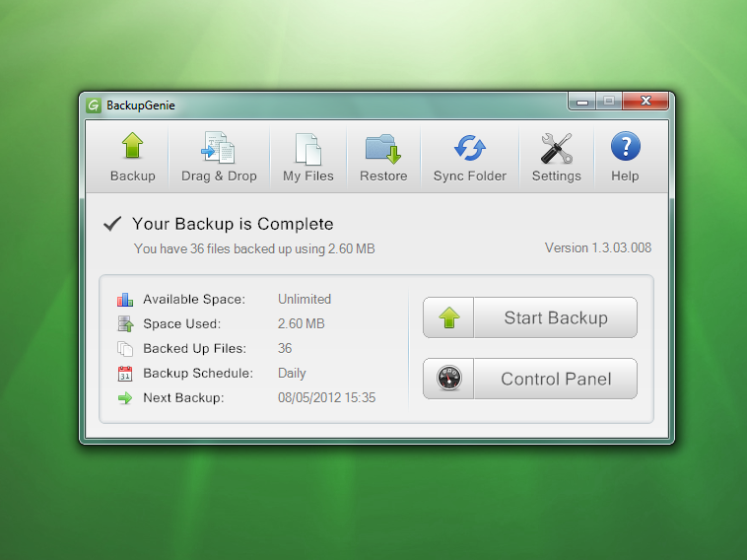
Task: Click the checkmark beside Your Backup is Complete
Action: 112,224
